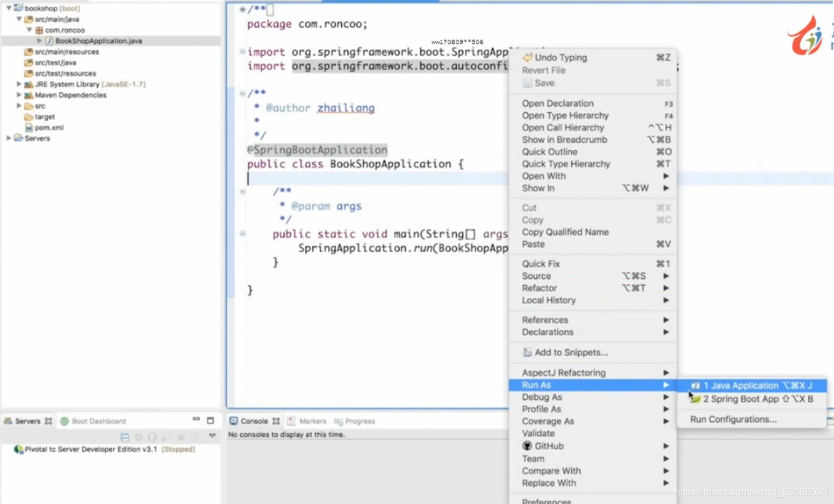Collapse the bookshop project node
834x504 pixels.
8,8
